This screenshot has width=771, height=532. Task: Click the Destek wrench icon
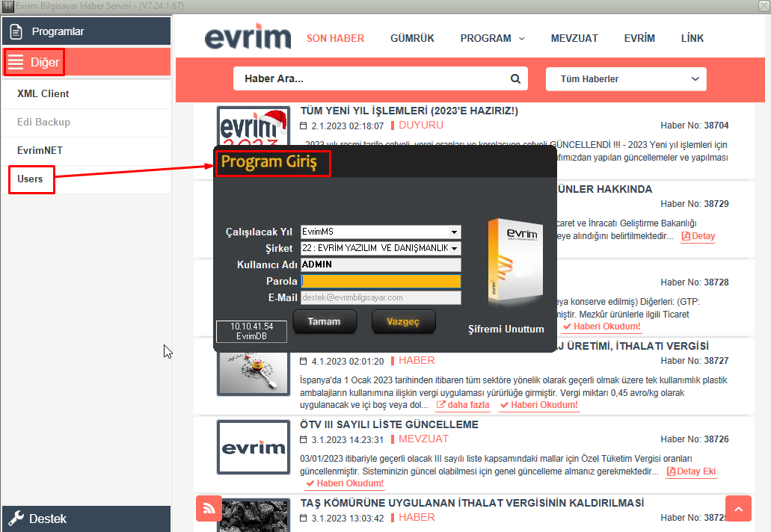point(16,519)
